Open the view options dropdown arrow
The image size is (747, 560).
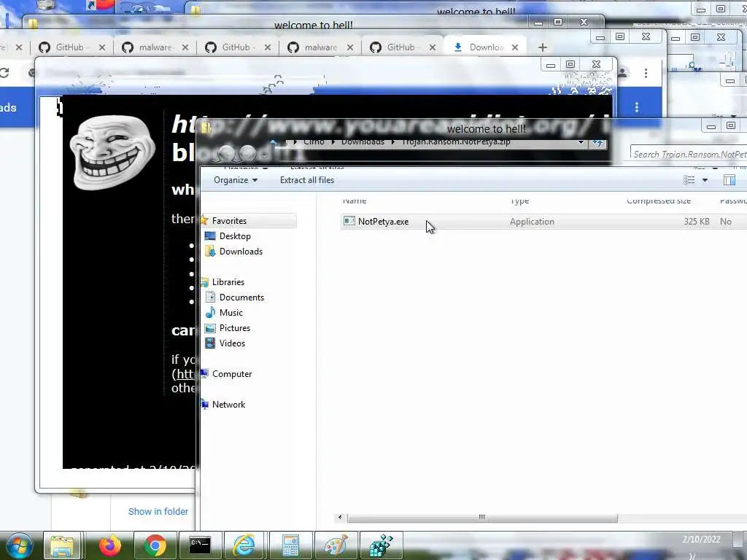click(x=705, y=180)
